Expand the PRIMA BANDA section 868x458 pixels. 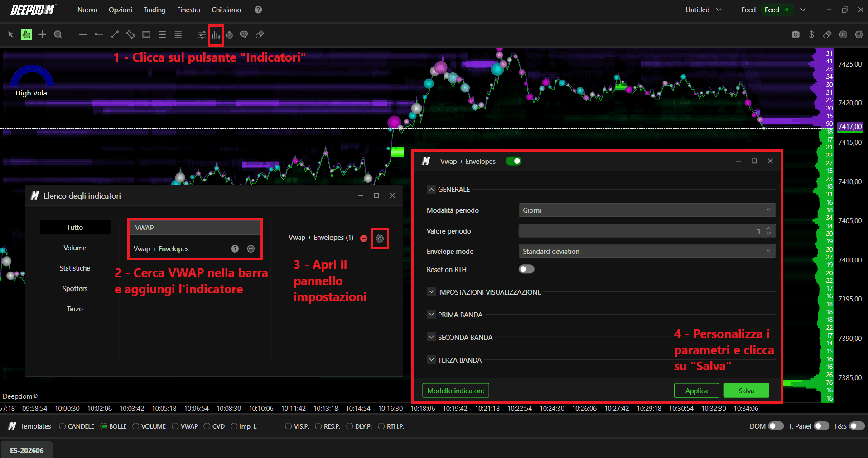coord(432,315)
